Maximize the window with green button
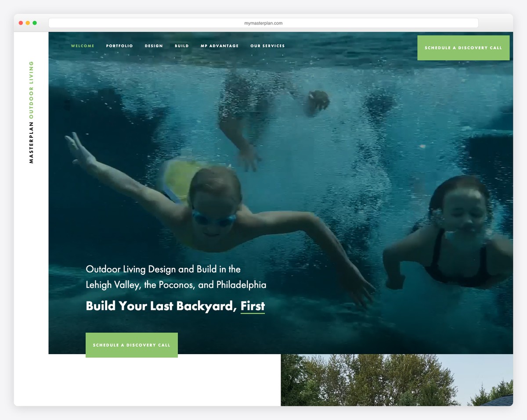Image resolution: width=527 pixels, height=420 pixels. tap(35, 23)
